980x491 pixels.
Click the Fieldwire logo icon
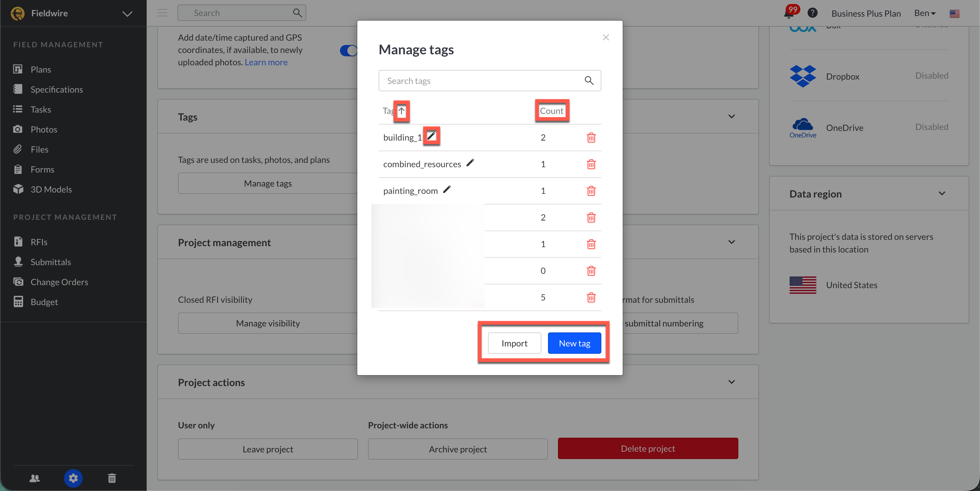[x=18, y=13]
